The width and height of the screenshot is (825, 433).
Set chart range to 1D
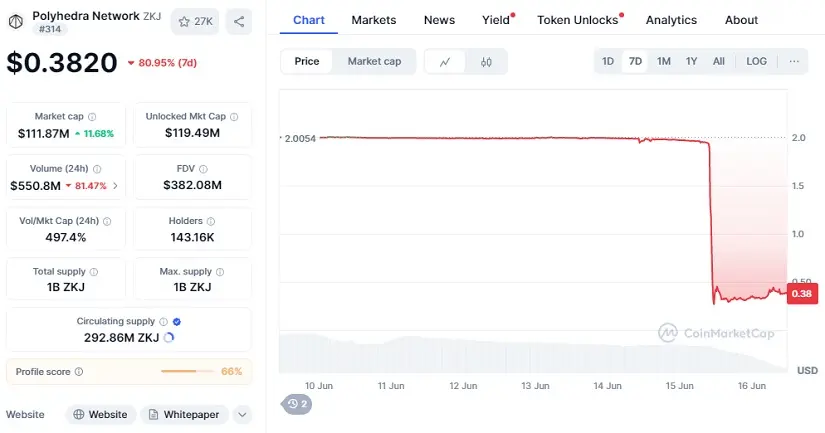(x=608, y=62)
